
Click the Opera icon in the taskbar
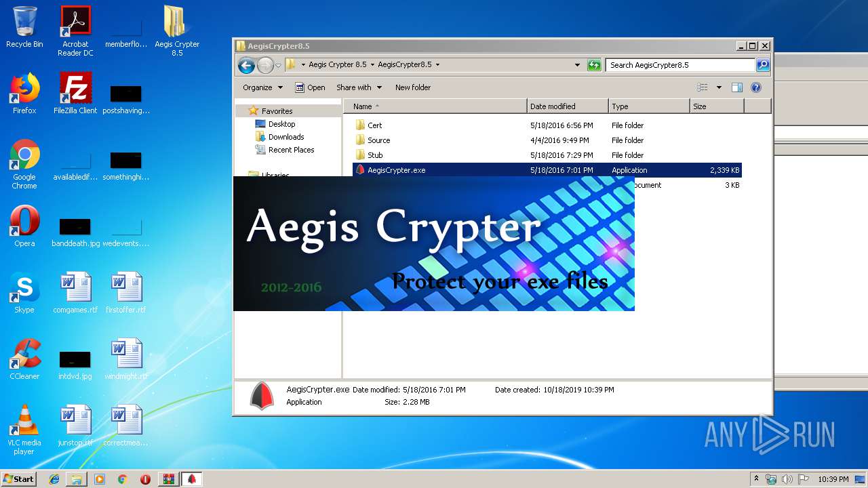point(145,479)
